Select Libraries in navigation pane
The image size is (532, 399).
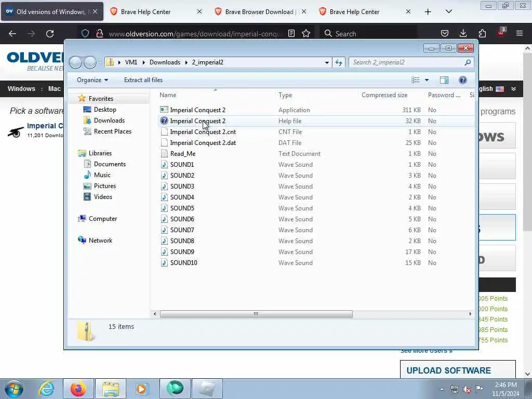pos(100,153)
